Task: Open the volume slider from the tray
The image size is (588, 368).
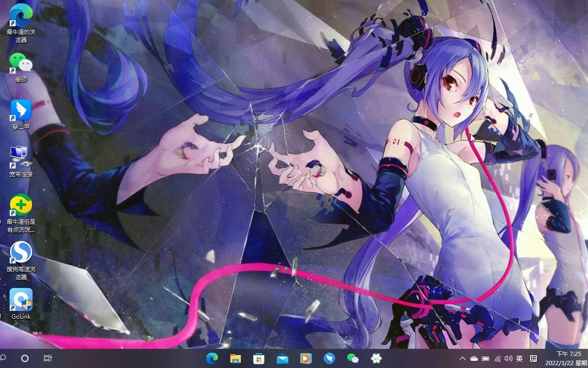Action: coord(508,358)
